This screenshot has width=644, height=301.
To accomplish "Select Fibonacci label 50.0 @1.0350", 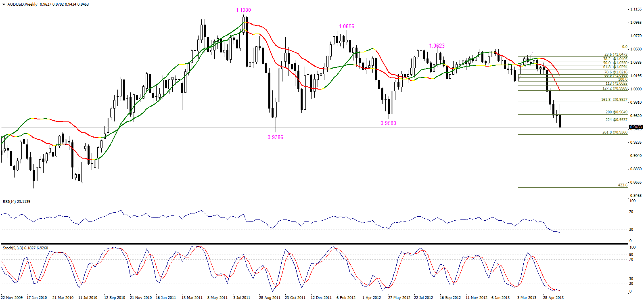I will [x=615, y=63].
